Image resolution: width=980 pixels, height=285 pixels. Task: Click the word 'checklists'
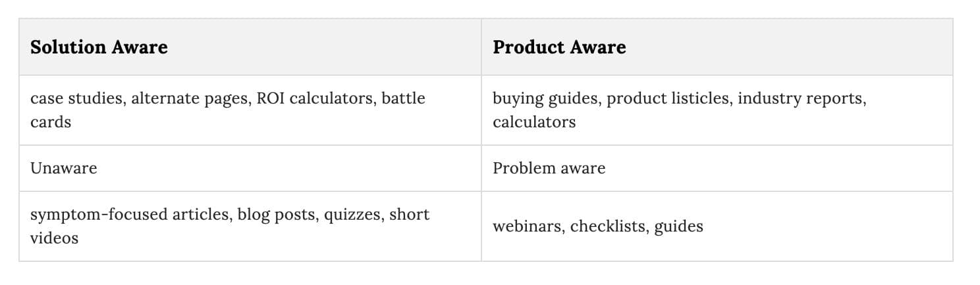click(608, 226)
